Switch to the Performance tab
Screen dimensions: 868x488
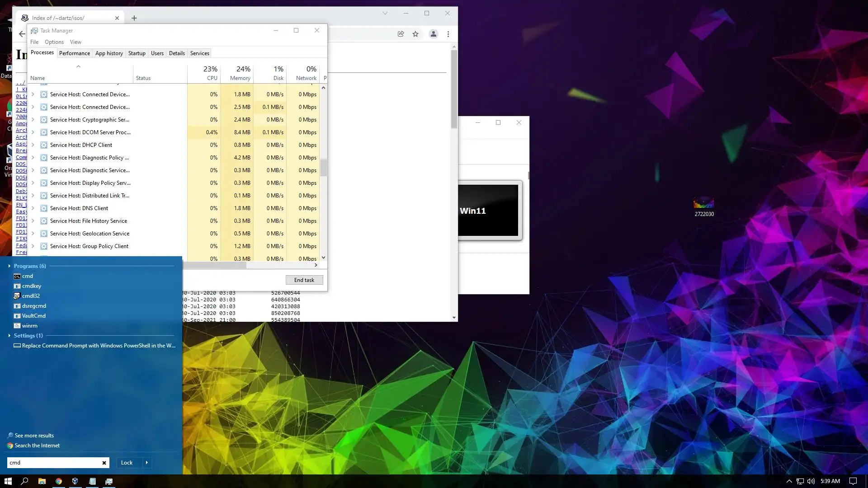click(x=74, y=53)
